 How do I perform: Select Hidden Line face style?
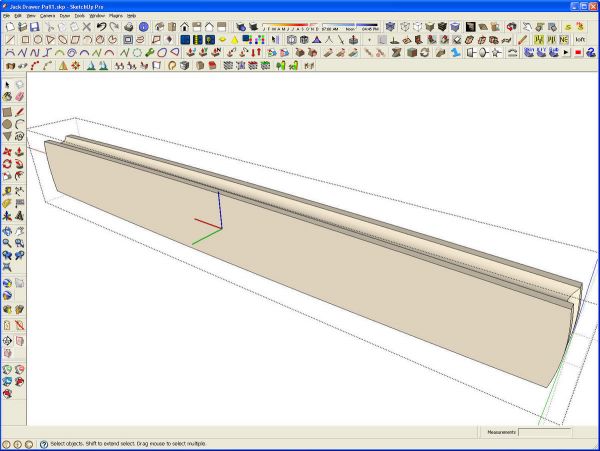[417, 27]
